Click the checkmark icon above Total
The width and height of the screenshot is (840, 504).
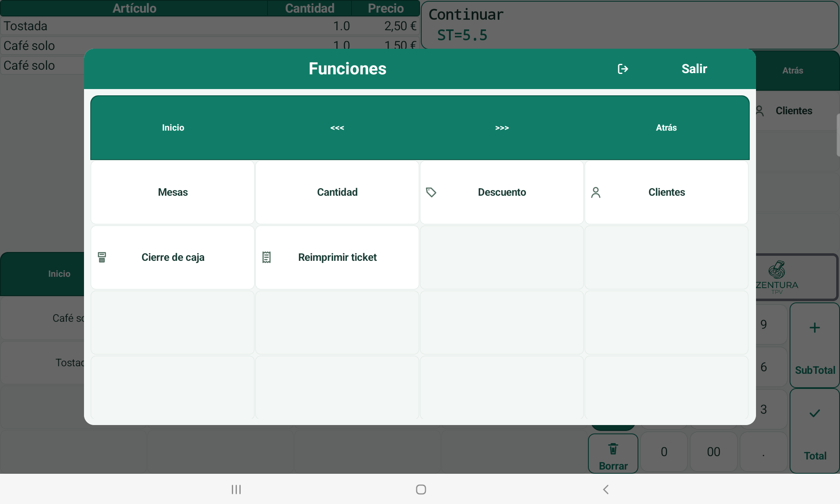pos(815,413)
